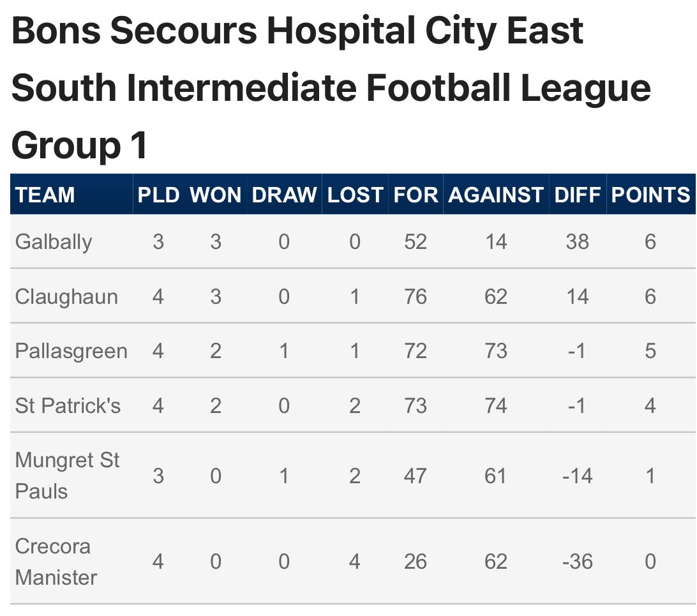Select the DRAW column header
This screenshot has height=616, width=697.
(284, 195)
